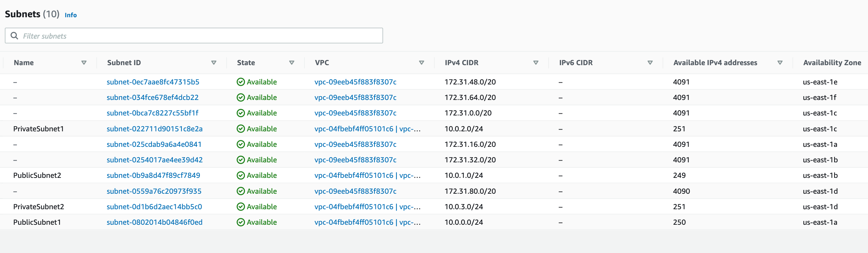The width and height of the screenshot is (868, 253).
Task: Sort by VPC column arrow
Action: [x=421, y=63]
